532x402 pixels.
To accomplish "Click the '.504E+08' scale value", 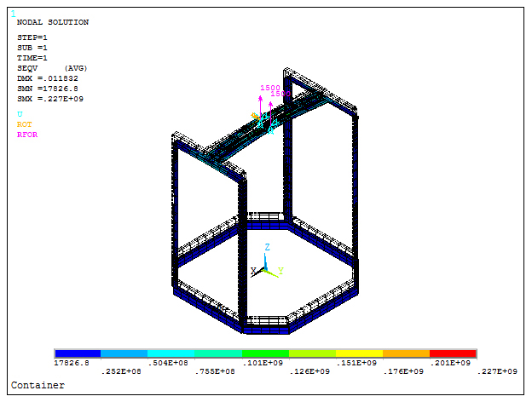I will tap(168, 363).
